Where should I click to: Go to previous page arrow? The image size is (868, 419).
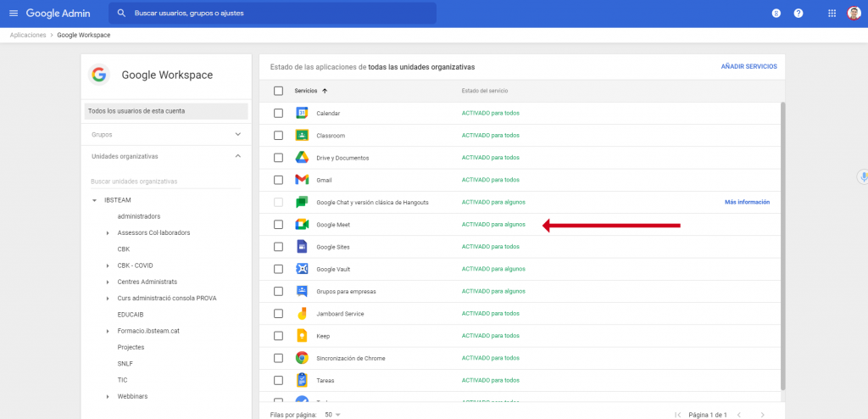click(737, 415)
